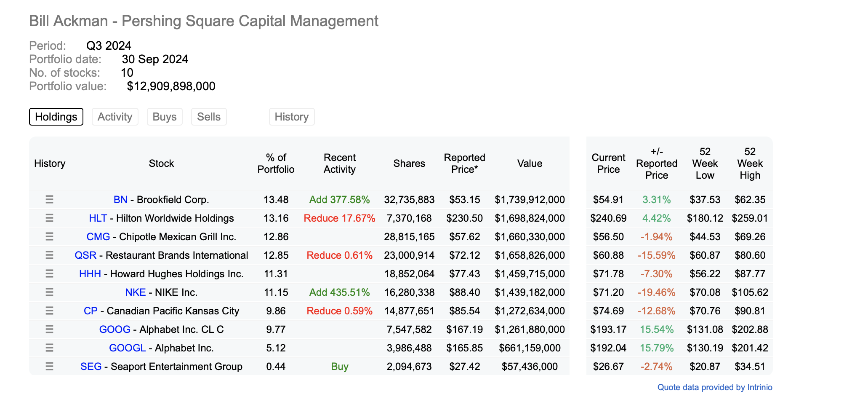Click the +/- Reported Price column header

(657, 163)
